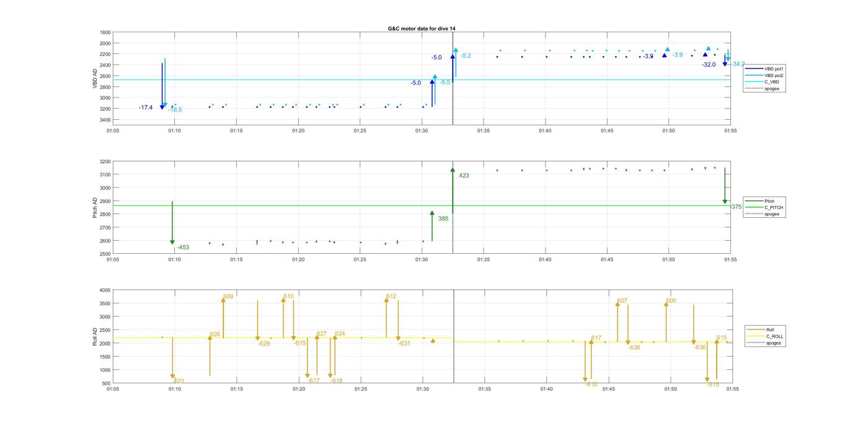The width and height of the screenshot is (868, 430).
Task: Click the "-618" roll data label
Action: [x=336, y=380]
